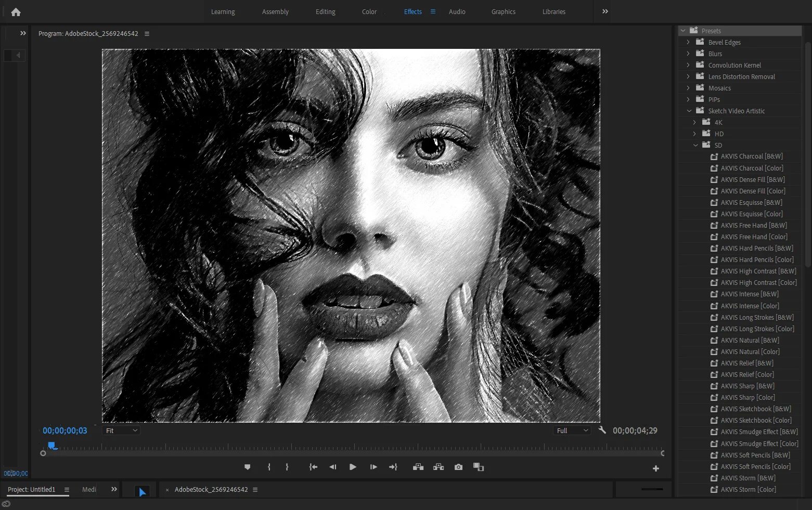The image size is (812, 510).
Task: Open the Audio workspace tab
Action: point(457,12)
